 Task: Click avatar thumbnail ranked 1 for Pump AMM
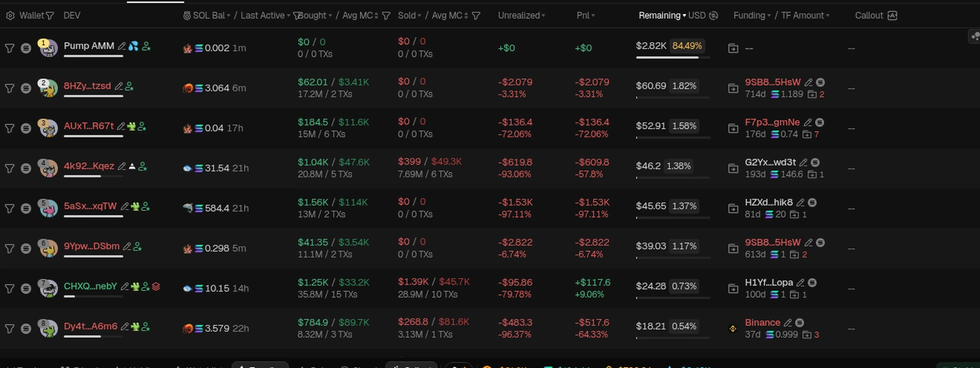tap(48, 48)
